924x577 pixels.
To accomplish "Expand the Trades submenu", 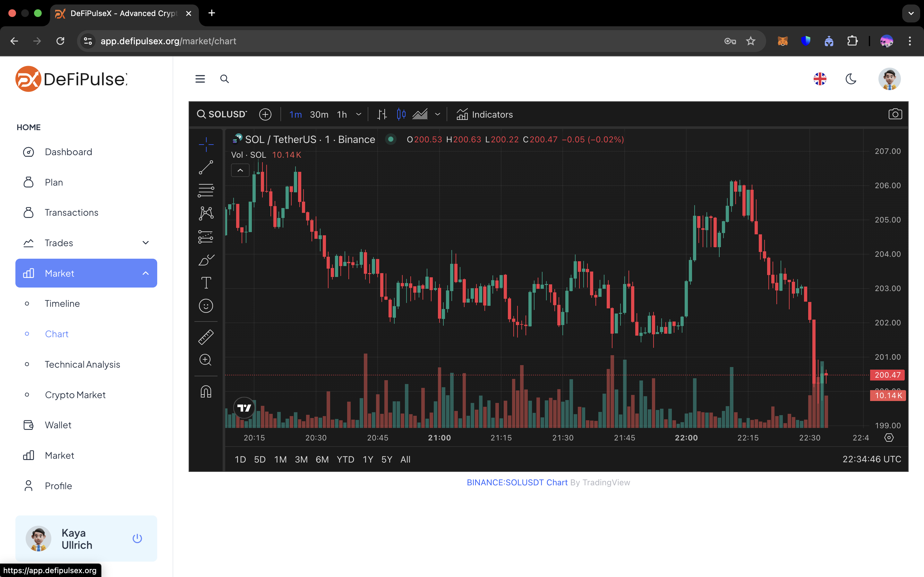I will pyautogui.click(x=145, y=243).
